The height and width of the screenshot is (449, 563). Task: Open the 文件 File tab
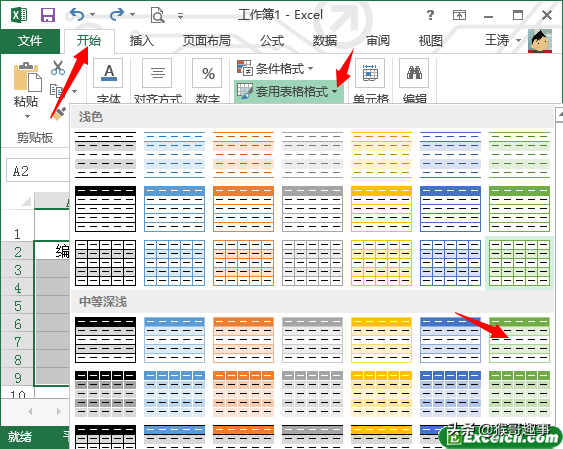(30, 41)
